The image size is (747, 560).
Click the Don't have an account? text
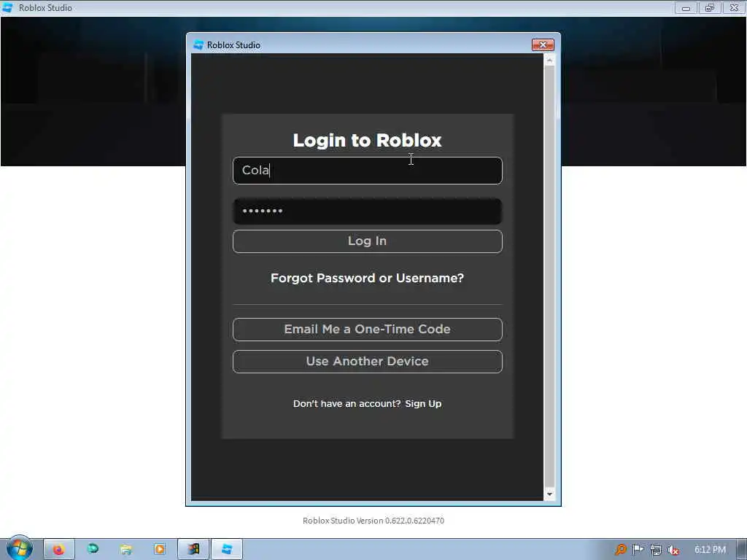[x=347, y=404]
